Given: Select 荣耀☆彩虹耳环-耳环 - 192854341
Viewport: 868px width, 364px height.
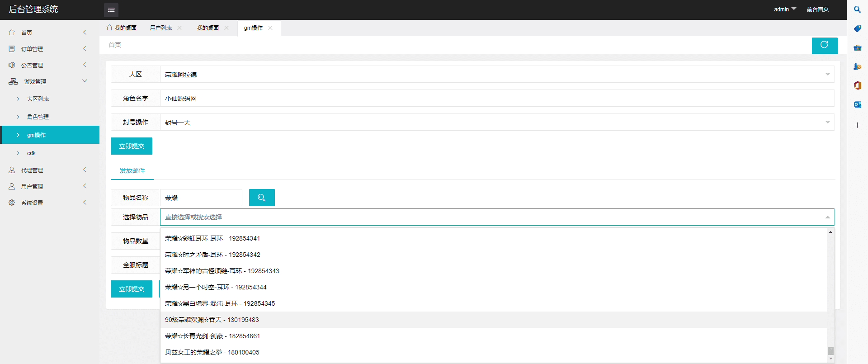Looking at the screenshot, I should (494, 238).
